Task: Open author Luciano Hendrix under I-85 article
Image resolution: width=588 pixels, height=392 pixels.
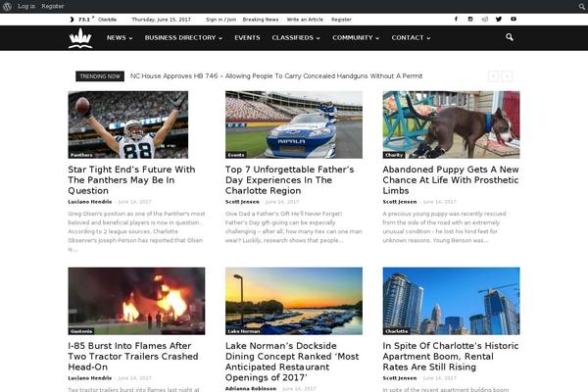Action: click(x=90, y=378)
